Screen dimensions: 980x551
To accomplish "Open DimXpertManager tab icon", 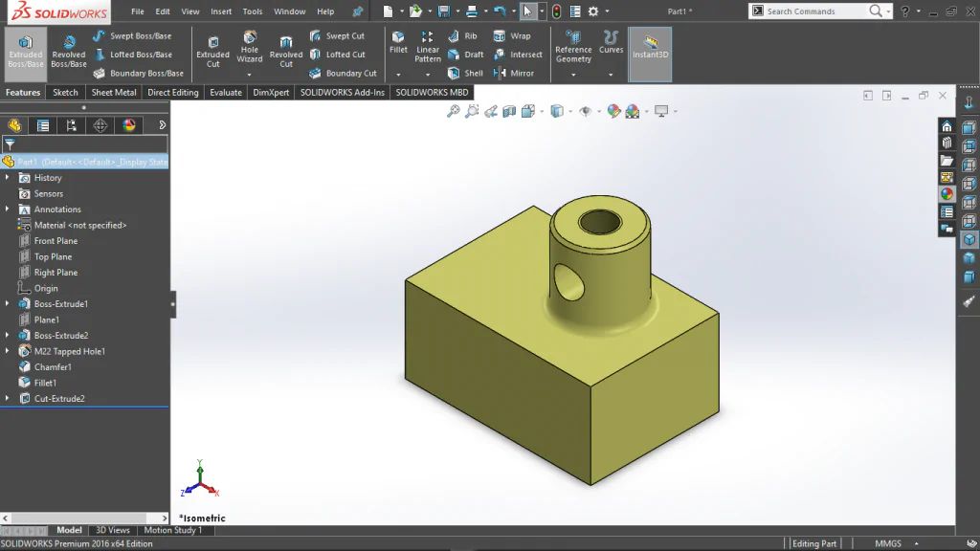I will pos(100,125).
